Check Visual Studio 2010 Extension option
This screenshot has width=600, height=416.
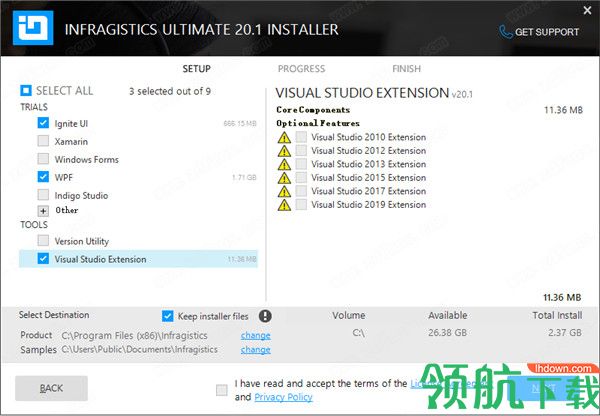coord(301,137)
